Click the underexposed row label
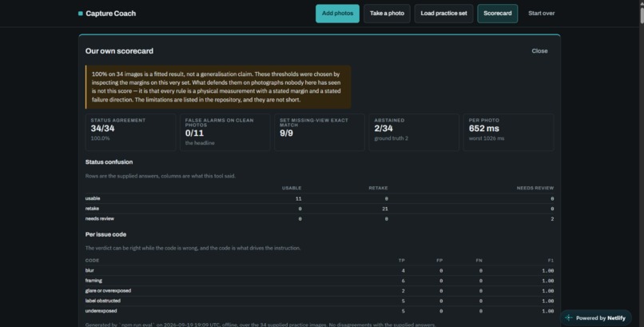 101,311
